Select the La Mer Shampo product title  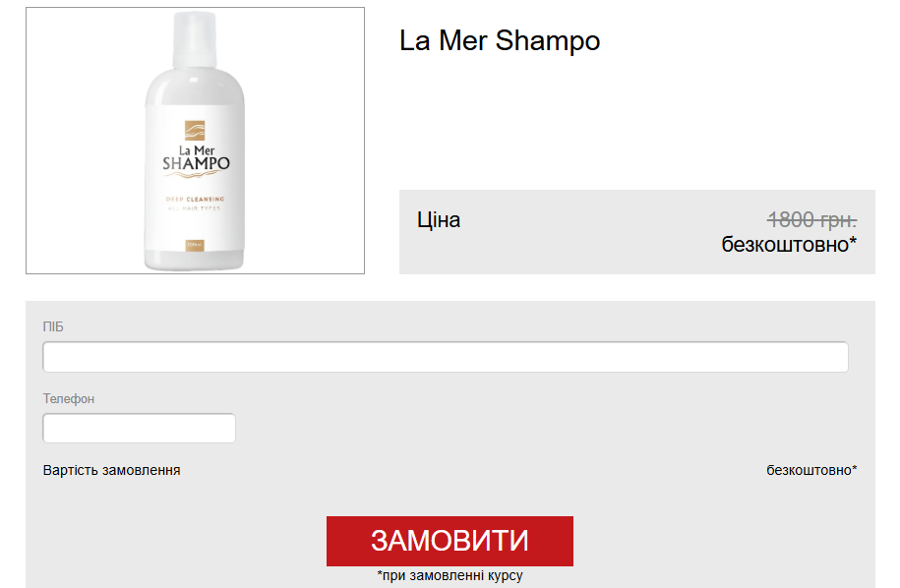[x=500, y=40]
